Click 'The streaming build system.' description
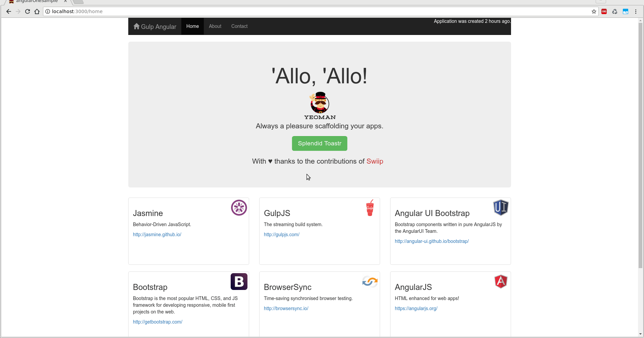The width and height of the screenshot is (644, 338). (x=293, y=224)
